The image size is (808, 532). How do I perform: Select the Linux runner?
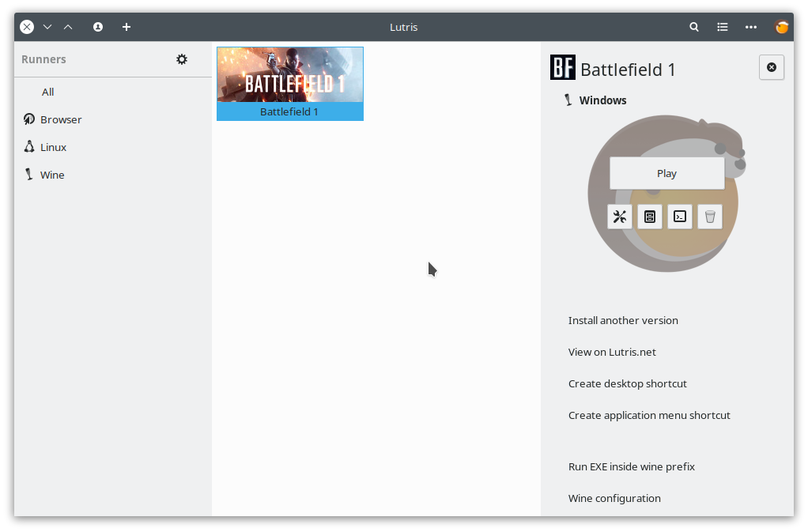tap(113, 147)
